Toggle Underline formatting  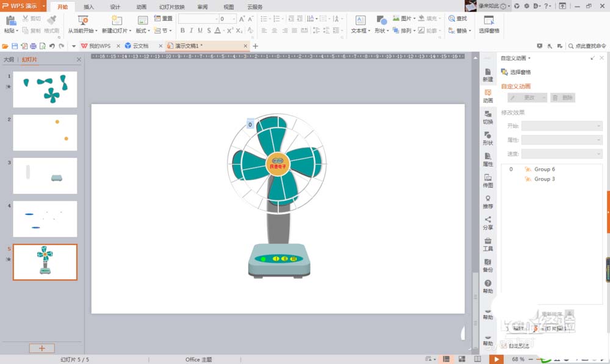click(200, 30)
